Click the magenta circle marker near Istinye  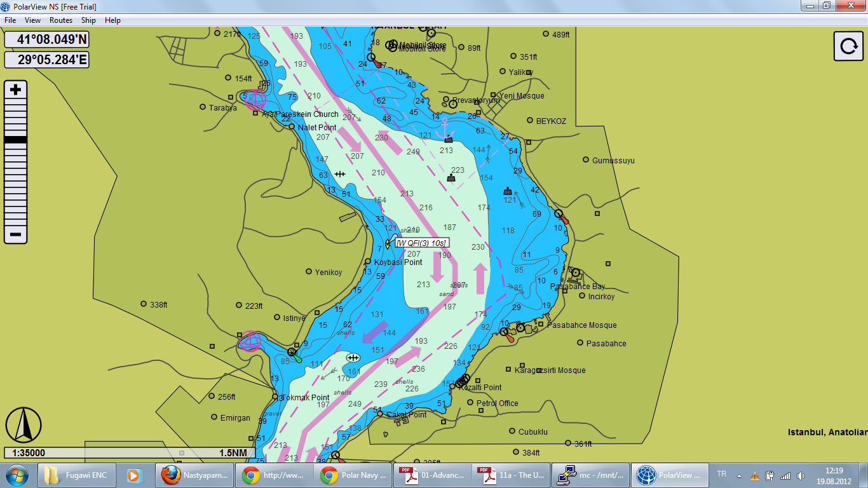250,341
